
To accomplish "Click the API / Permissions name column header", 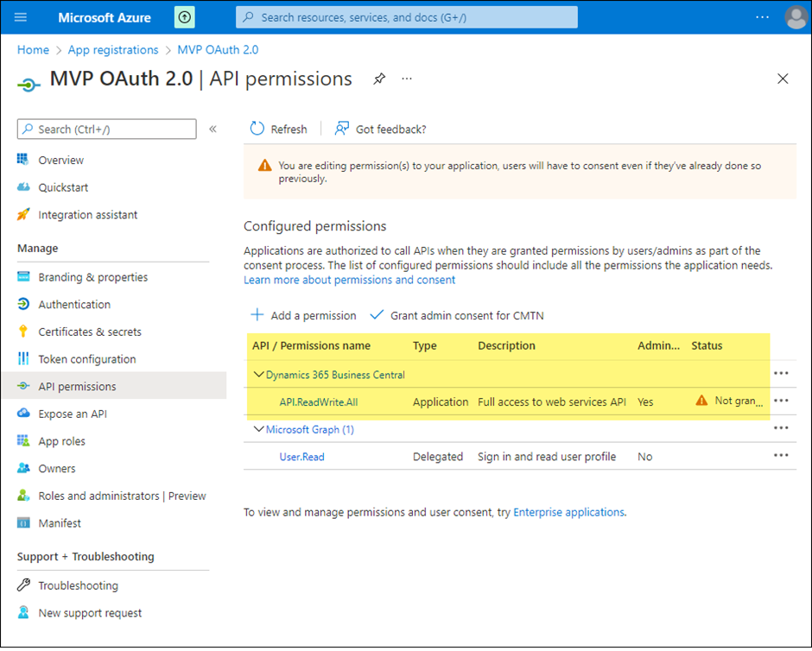I will pyautogui.click(x=311, y=345).
